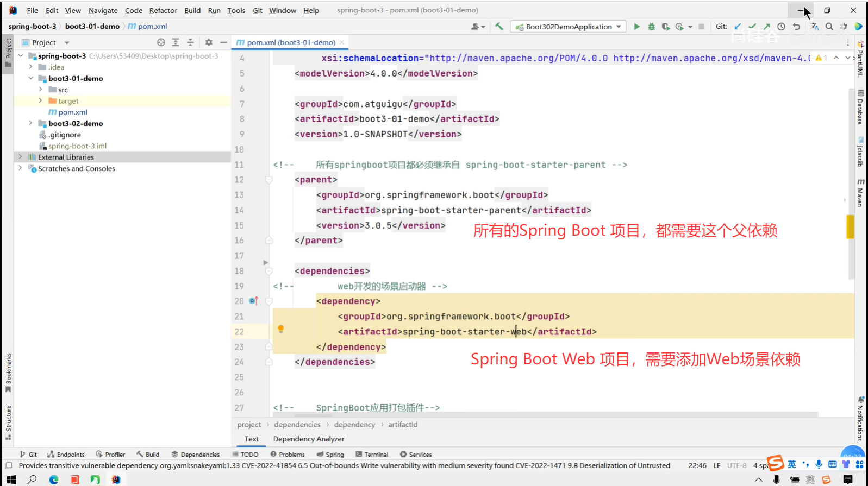Start debugging with the bug icon

pyautogui.click(x=651, y=27)
